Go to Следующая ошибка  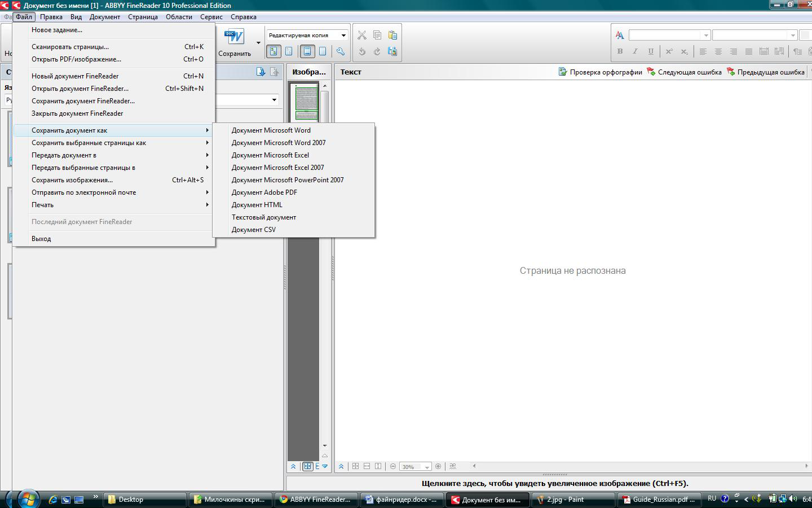684,72
